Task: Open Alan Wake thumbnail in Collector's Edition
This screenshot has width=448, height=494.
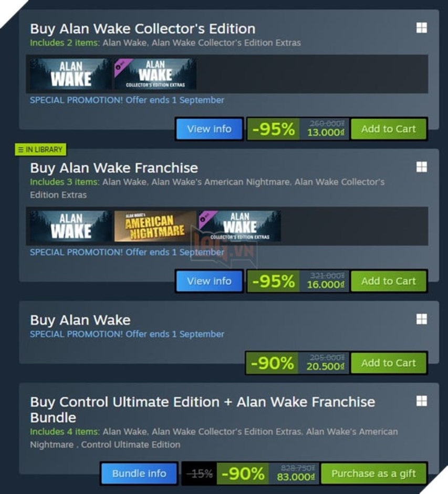Action: pos(70,74)
